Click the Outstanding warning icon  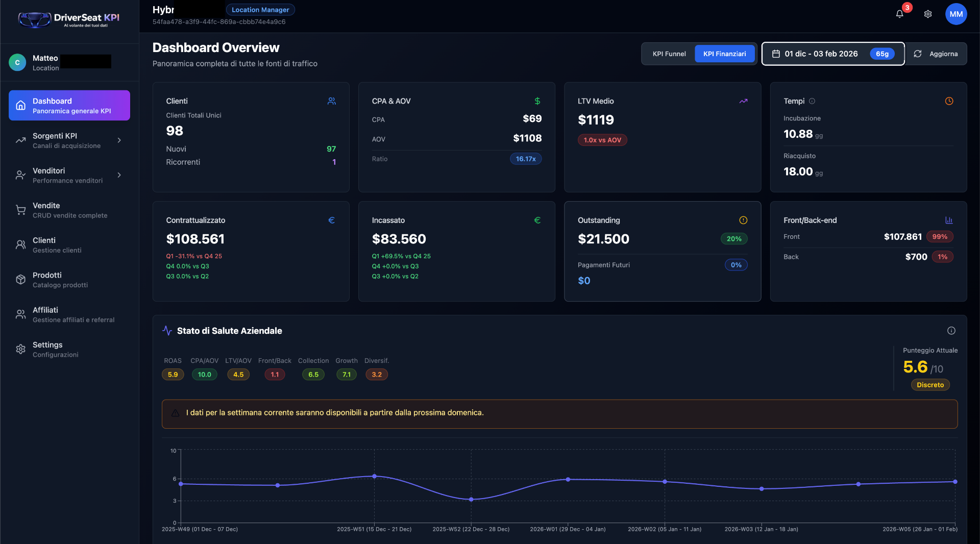743,220
